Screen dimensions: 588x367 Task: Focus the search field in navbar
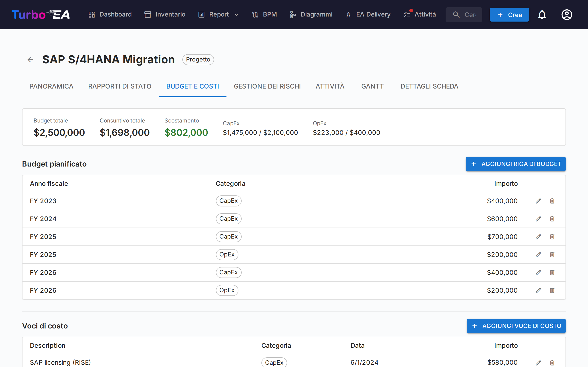coord(469,15)
